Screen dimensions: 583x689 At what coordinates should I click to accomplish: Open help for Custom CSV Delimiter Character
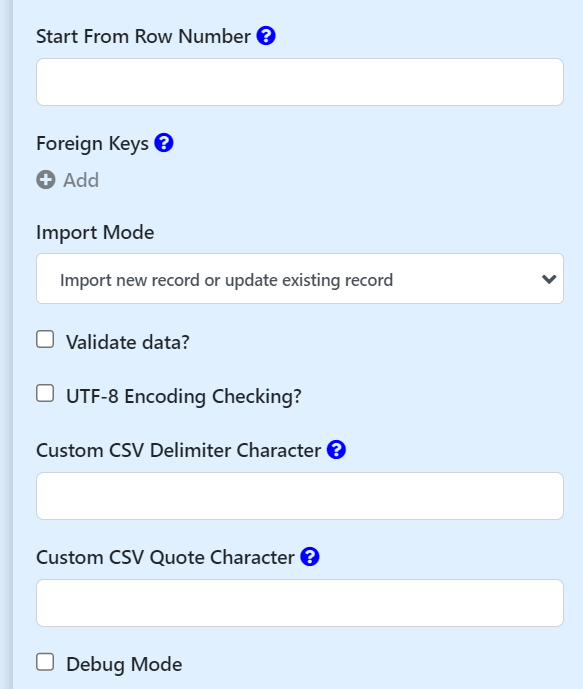point(336,450)
